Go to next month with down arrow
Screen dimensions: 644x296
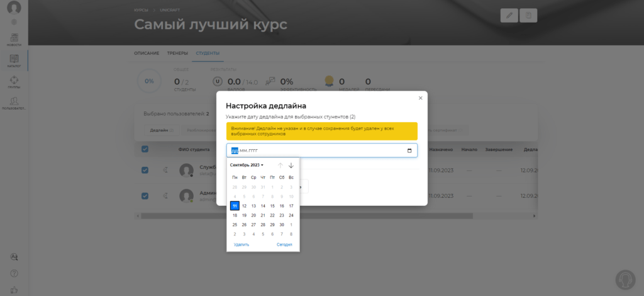pyautogui.click(x=291, y=165)
